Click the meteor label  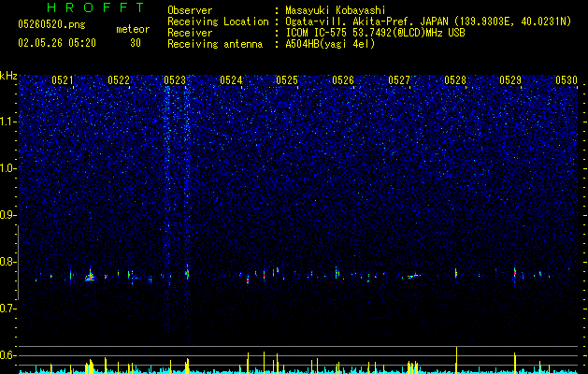click(x=133, y=29)
